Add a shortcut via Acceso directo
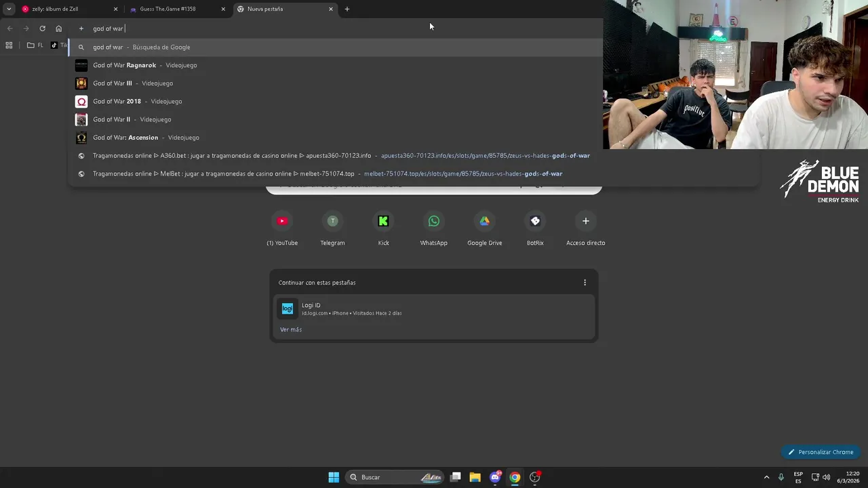The width and height of the screenshot is (868, 488). tap(586, 228)
